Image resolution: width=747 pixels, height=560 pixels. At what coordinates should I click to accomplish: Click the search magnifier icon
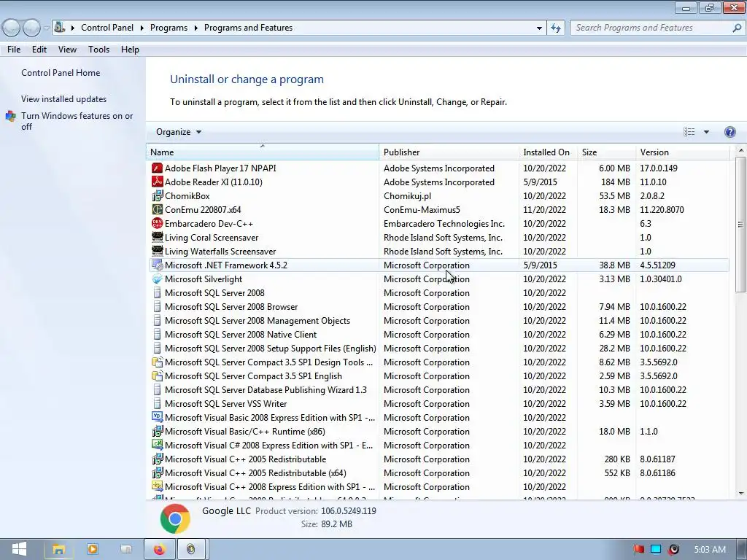[x=737, y=28]
